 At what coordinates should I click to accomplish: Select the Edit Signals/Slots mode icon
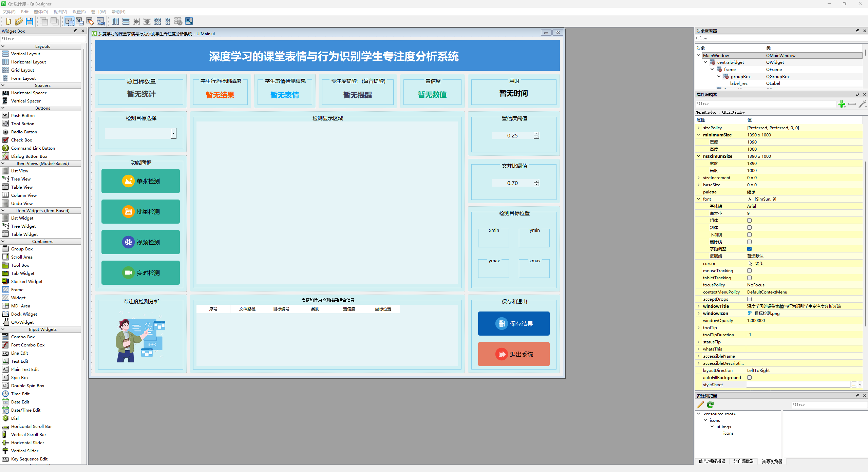click(80, 21)
